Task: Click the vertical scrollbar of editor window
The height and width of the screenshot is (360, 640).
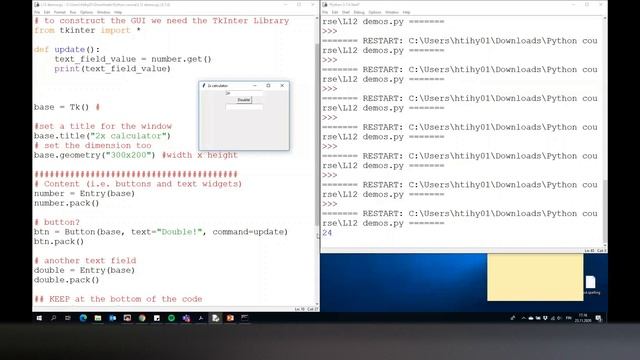Action: tap(317, 135)
